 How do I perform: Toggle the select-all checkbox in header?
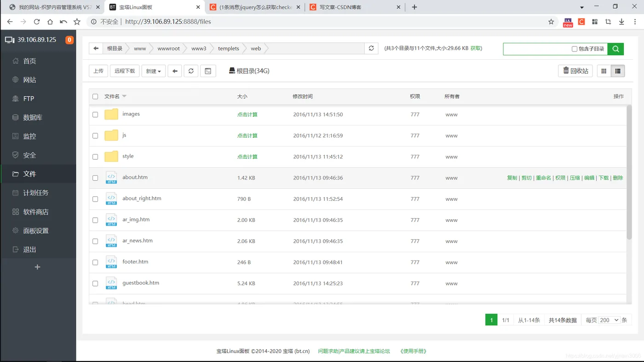tap(95, 96)
